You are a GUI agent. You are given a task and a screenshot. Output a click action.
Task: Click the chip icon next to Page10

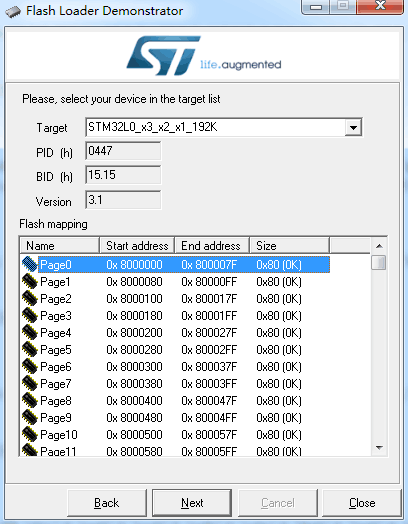click(29, 434)
